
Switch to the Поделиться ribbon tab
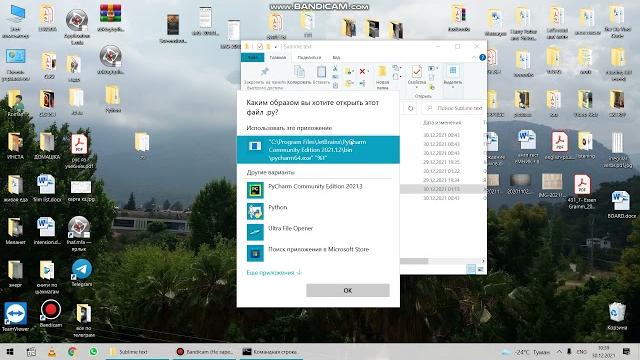coord(309,58)
